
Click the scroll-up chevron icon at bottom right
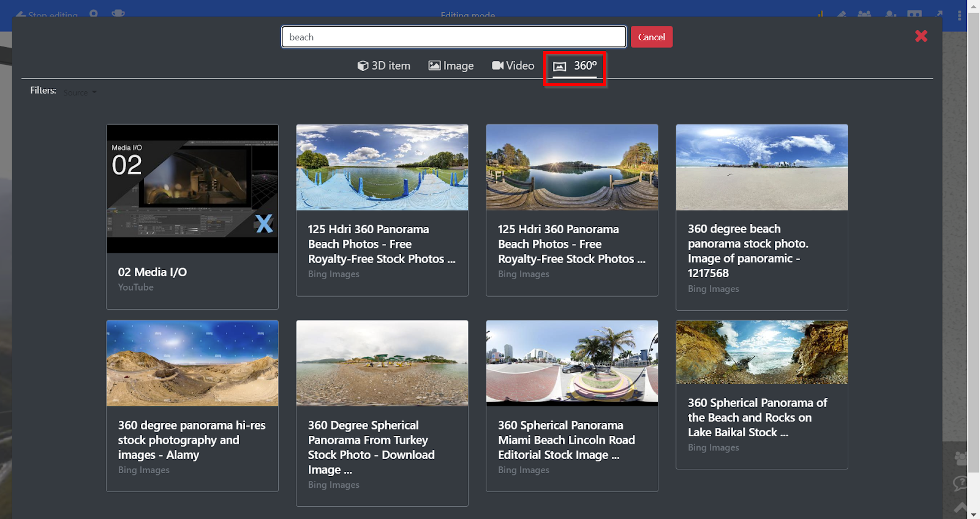(x=961, y=507)
